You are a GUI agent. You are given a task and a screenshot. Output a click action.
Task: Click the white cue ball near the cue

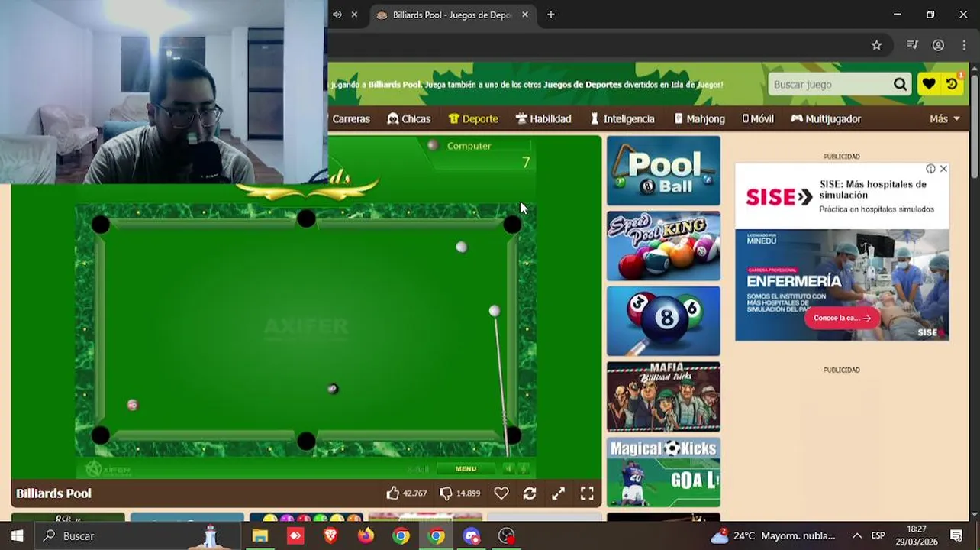pyautogui.click(x=495, y=311)
